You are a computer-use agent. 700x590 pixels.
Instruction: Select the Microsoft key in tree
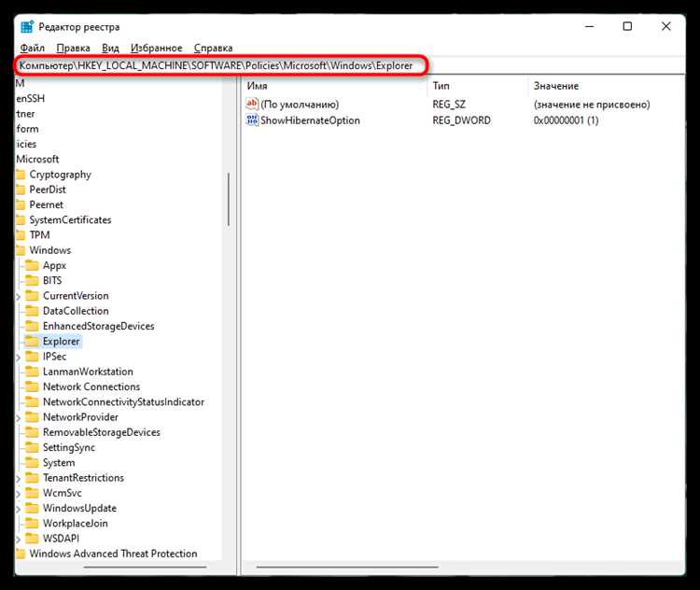[x=37, y=159]
